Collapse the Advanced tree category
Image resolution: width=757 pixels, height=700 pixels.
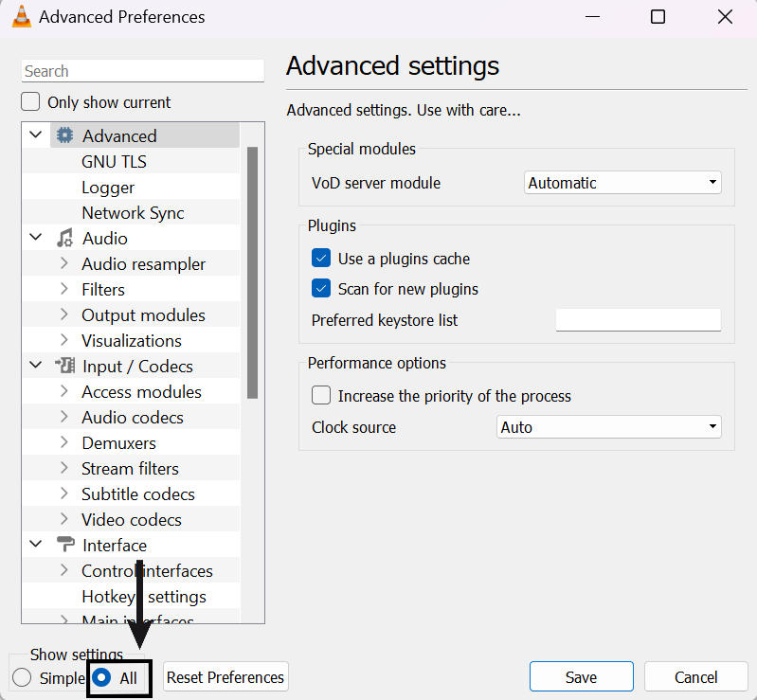pos(36,135)
